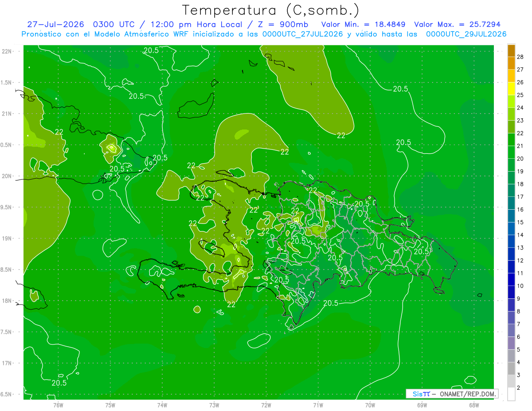
Task: Click the "21N" latitude axis label
Action: click(7, 114)
